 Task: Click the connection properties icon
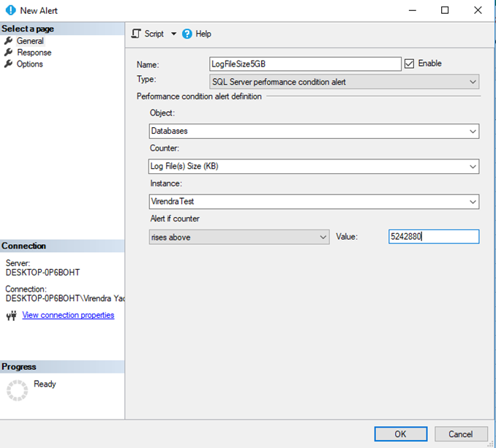(x=11, y=316)
